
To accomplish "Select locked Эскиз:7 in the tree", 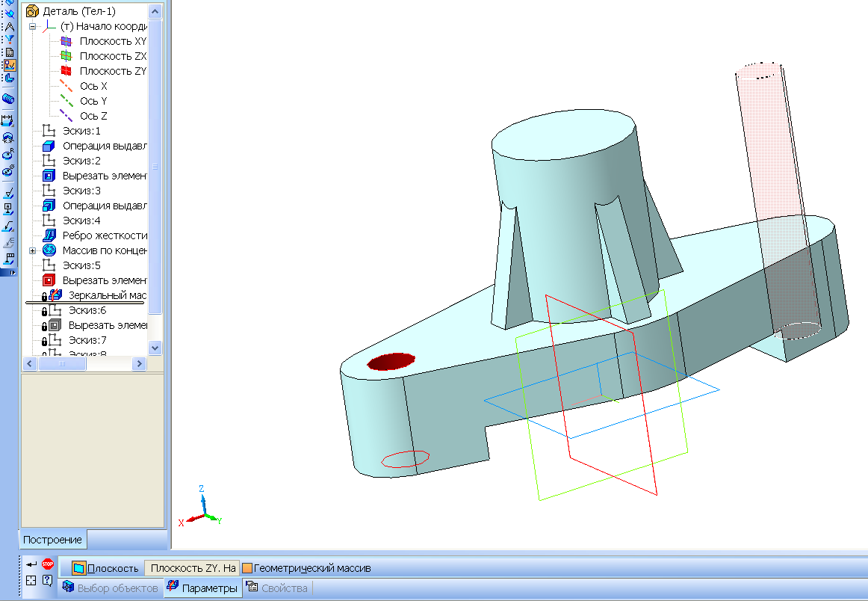I will pos(87,340).
